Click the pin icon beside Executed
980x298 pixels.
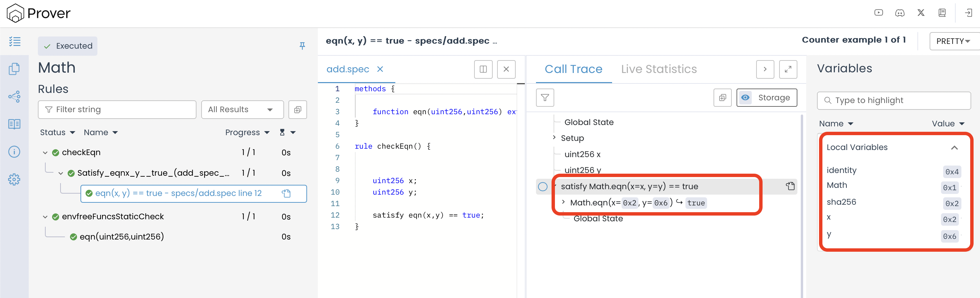[x=302, y=46]
